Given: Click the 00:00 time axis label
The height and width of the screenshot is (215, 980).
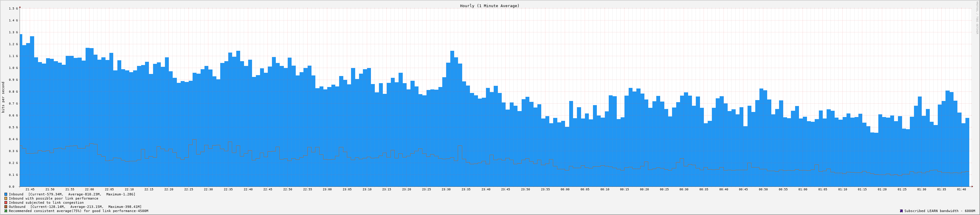Looking at the screenshot, I should [565, 189].
